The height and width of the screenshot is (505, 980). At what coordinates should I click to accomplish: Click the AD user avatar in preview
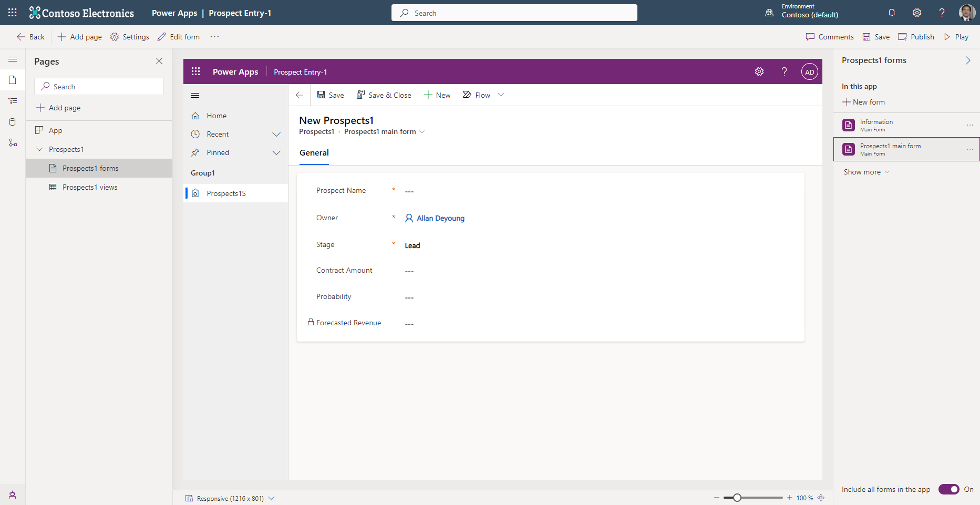pos(810,71)
